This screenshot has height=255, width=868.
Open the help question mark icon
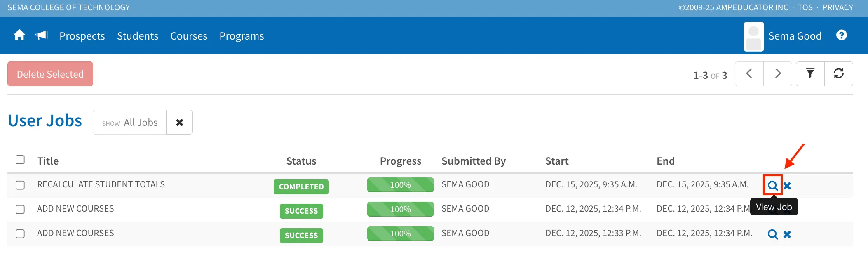pos(842,35)
